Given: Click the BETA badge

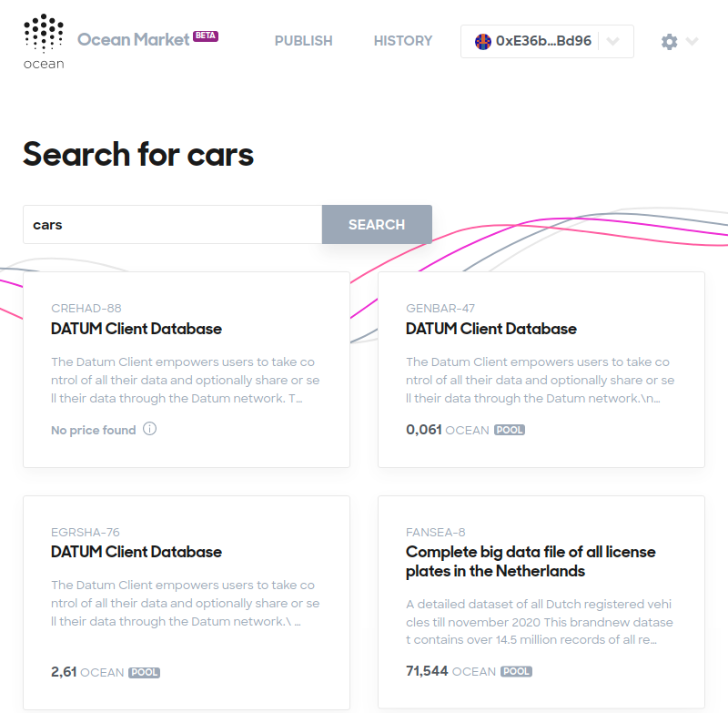Looking at the screenshot, I should pyautogui.click(x=206, y=36).
